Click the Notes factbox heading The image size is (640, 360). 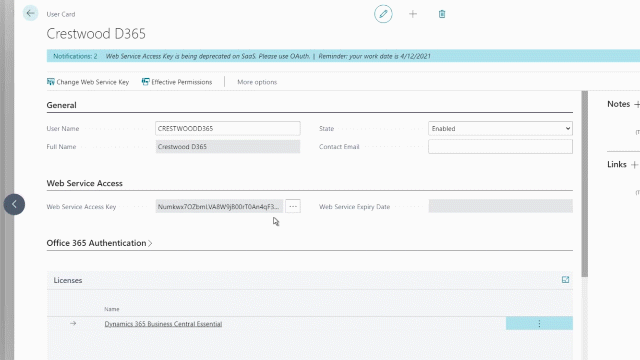(x=618, y=104)
